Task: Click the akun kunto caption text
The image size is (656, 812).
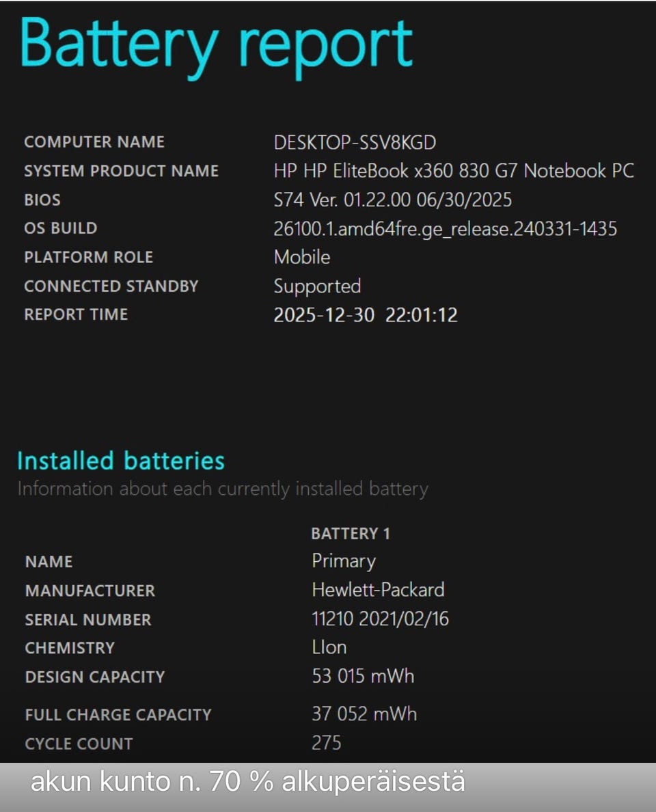Action: [x=247, y=781]
